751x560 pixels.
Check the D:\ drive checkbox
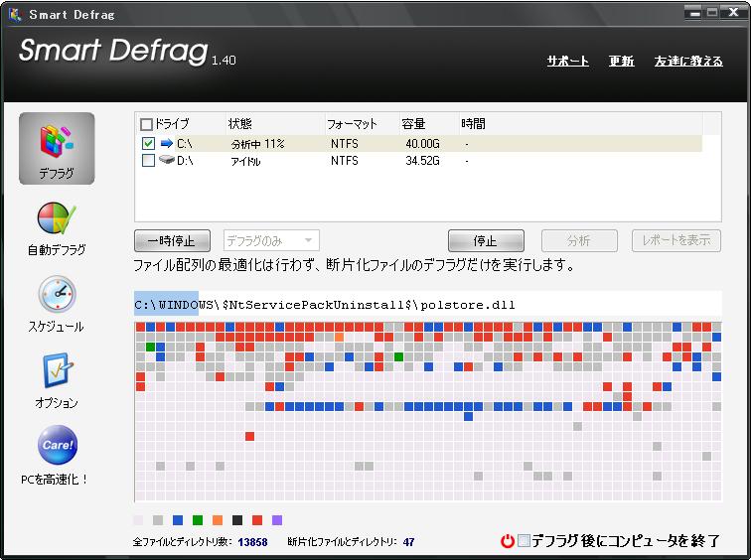(x=148, y=160)
